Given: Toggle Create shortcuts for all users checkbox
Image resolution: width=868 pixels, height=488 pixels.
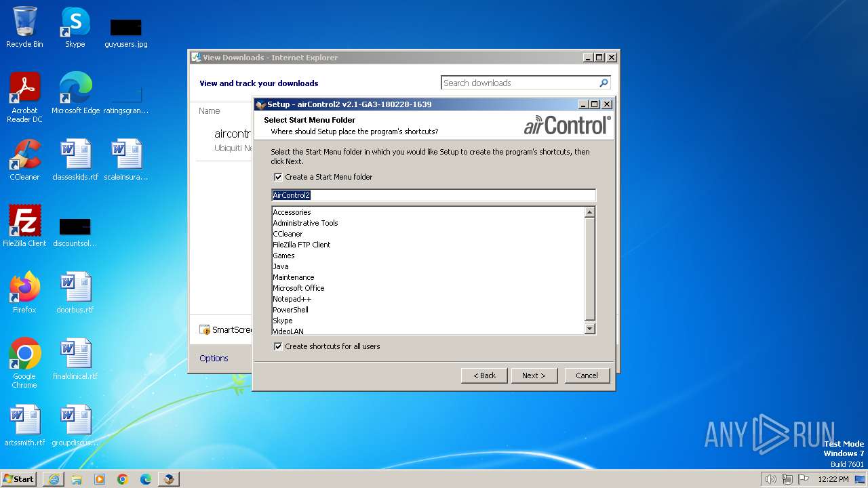Looking at the screenshot, I should pyautogui.click(x=278, y=346).
